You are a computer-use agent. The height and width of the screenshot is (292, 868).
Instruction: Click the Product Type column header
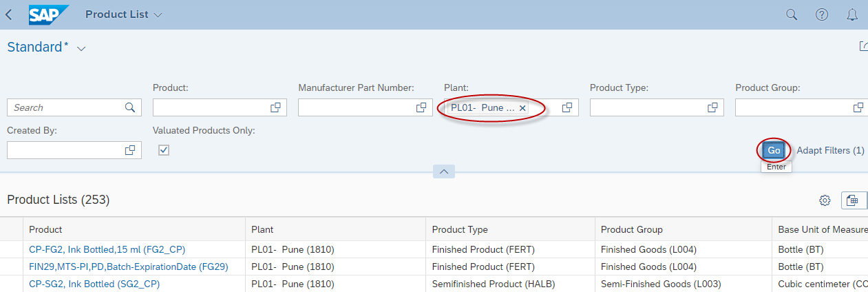pyautogui.click(x=460, y=229)
